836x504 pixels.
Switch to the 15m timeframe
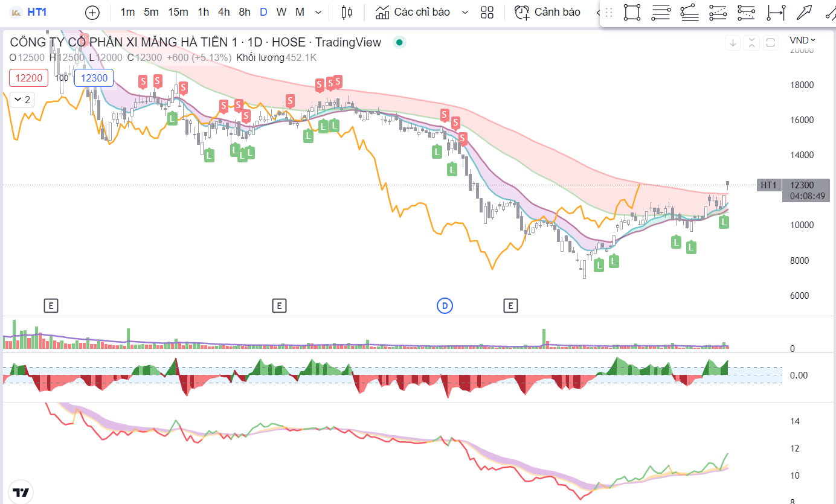(178, 12)
